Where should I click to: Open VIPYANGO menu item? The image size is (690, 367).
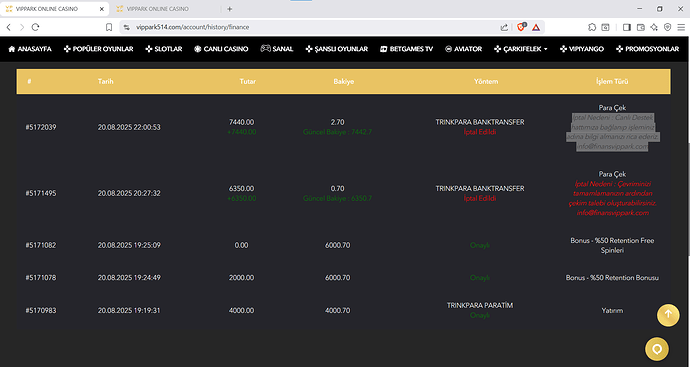(x=582, y=49)
